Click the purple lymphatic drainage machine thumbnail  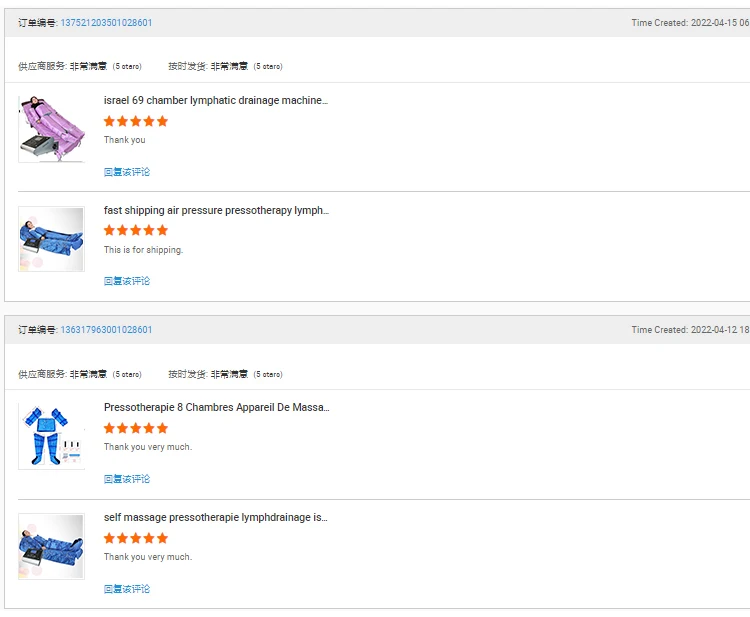[x=51, y=129]
